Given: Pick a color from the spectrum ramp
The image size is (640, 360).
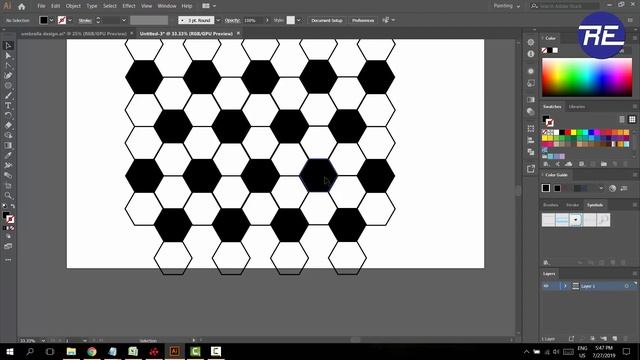Looking at the screenshot, I should (x=587, y=77).
